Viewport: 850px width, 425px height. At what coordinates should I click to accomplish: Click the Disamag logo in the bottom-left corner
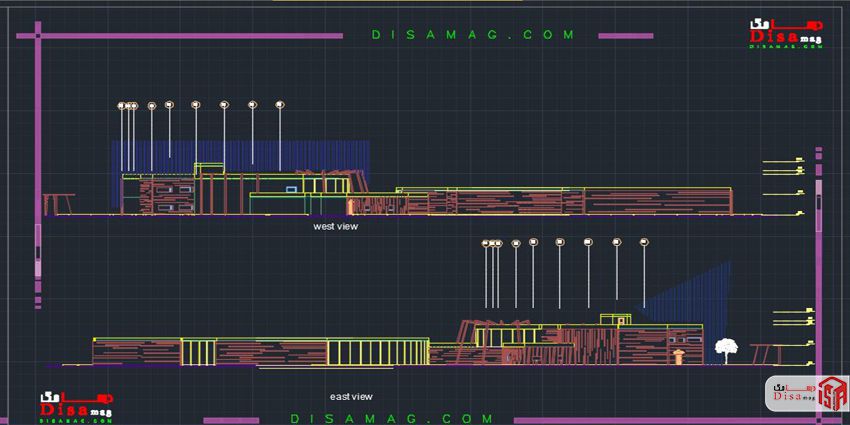[x=76, y=406]
